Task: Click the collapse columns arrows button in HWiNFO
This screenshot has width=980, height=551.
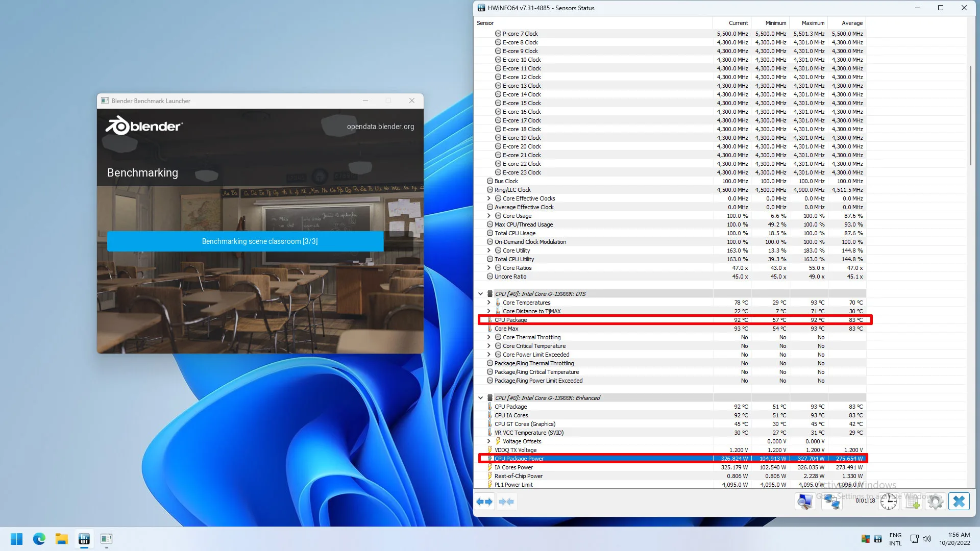Action: (506, 502)
